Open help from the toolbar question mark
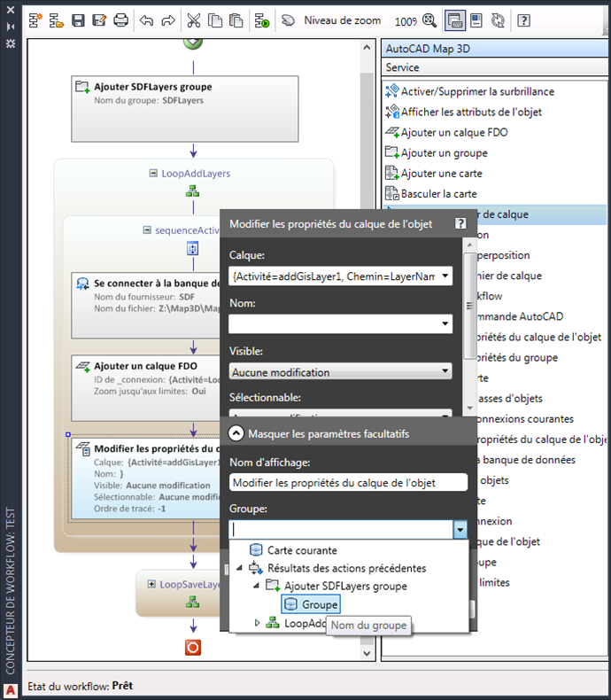Image resolution: width=611 pixels, height=700 pixels. coord(523,20)
